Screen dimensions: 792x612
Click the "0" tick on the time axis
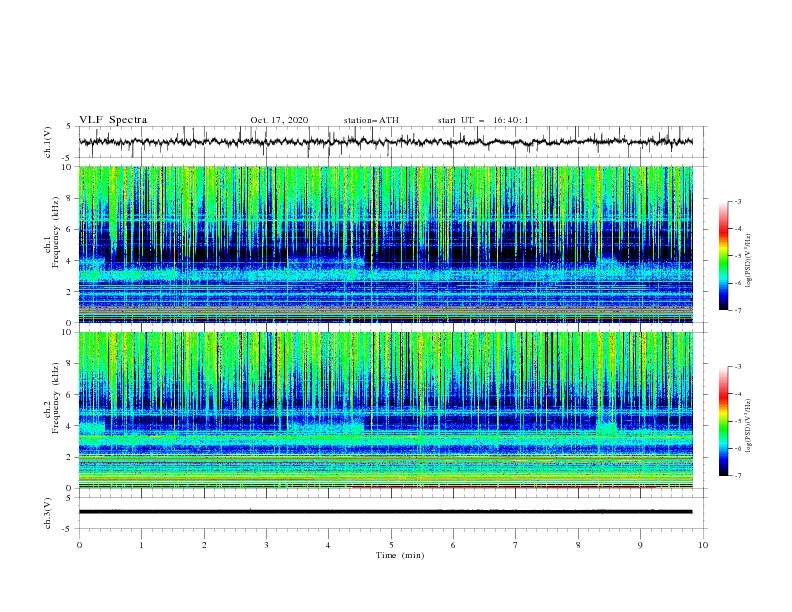point(79,545)
